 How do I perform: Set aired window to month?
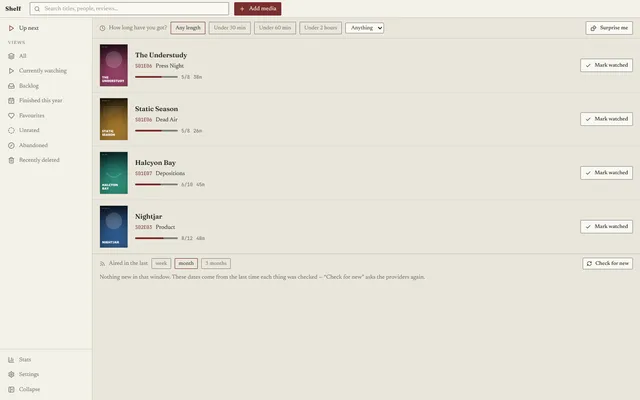pos(186,263)
